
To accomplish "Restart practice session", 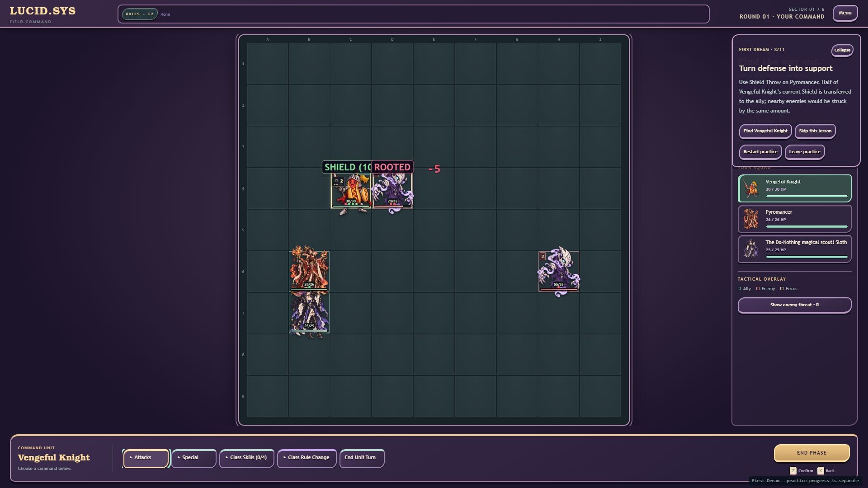I will coord(760,152).
